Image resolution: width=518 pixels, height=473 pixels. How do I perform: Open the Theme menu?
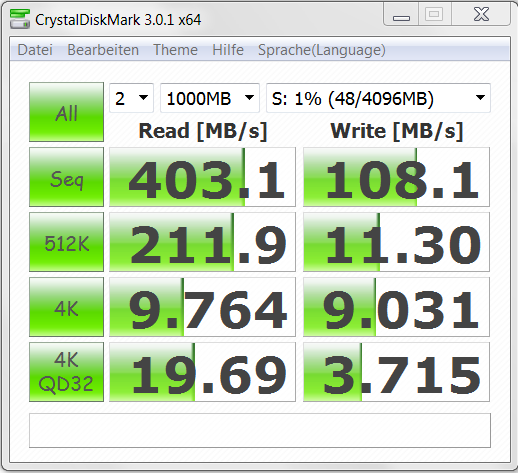coord(175,50)
